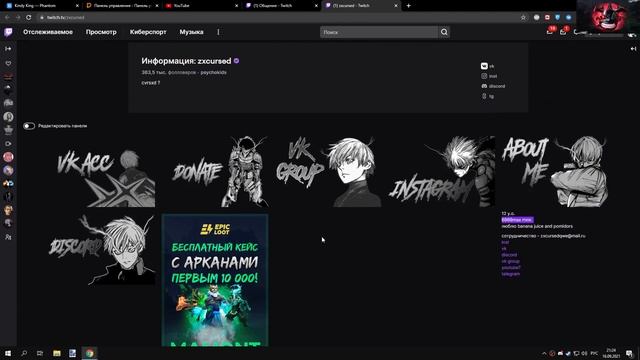Click the psychokids team link

pos(213,72)
